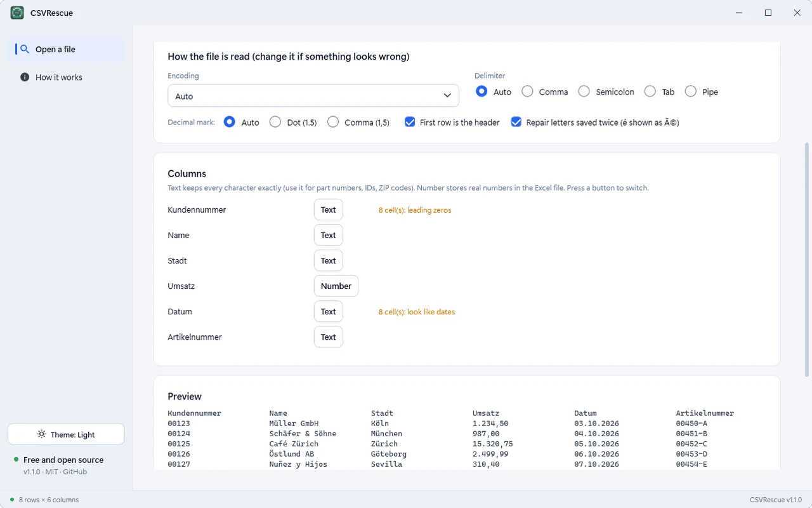
Task: Click the CSVRescue v1.1.0 status bar label
Action: [x=776, y=500]
